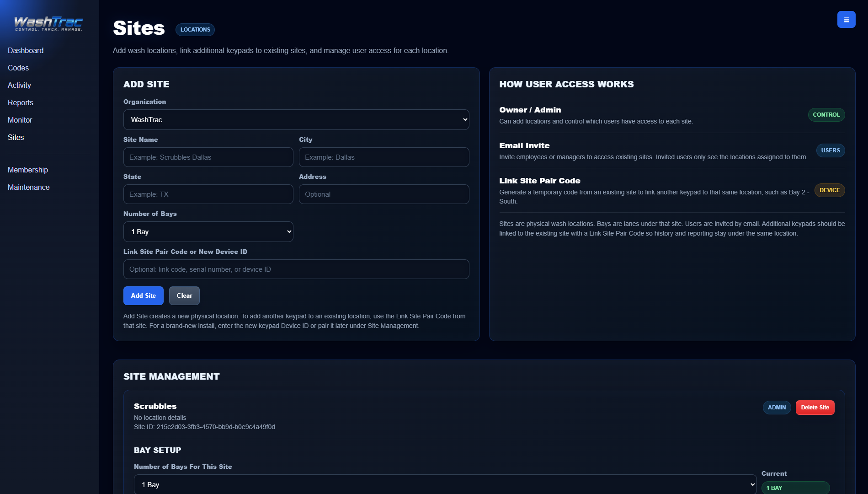Click the ADD SITE heading

tap(146, 84)
